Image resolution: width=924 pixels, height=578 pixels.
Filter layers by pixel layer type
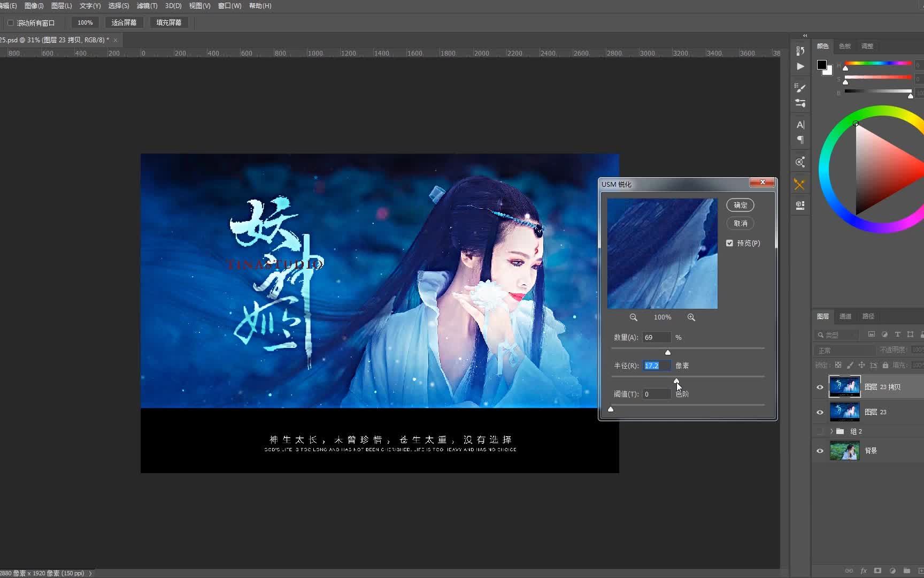coord(872,334)
